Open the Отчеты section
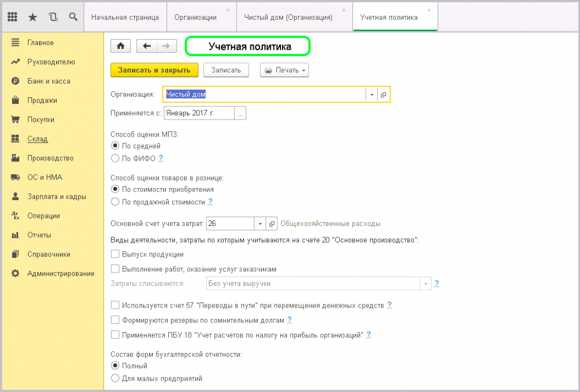Screen dimensions: 580x392 (x=39, y=235)
